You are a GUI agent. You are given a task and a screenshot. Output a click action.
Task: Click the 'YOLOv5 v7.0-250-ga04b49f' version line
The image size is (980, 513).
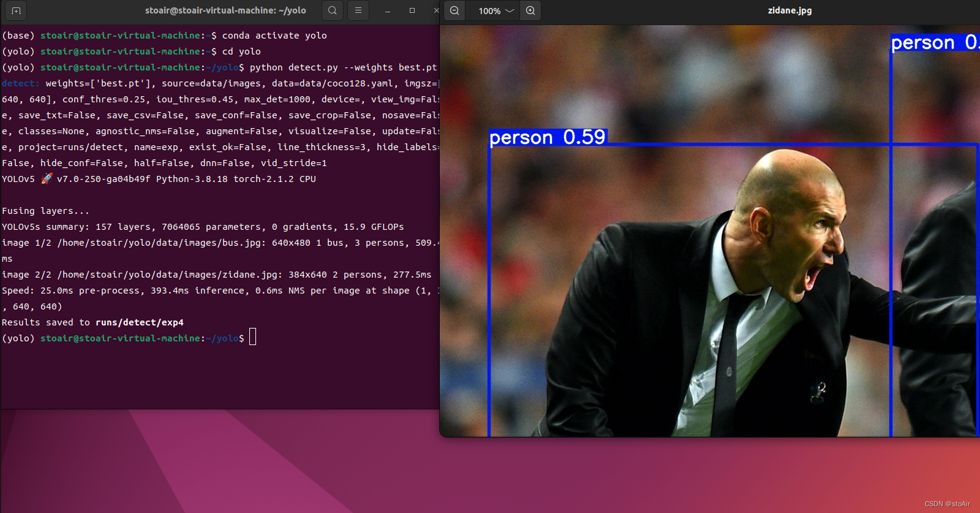[159, 179]
